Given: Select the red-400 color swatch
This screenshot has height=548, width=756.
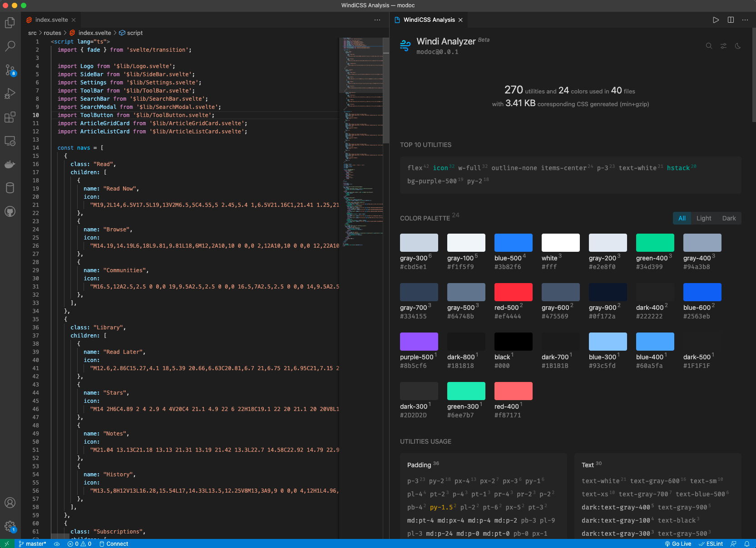Looking at the screenshot, I should click(514, 391).
